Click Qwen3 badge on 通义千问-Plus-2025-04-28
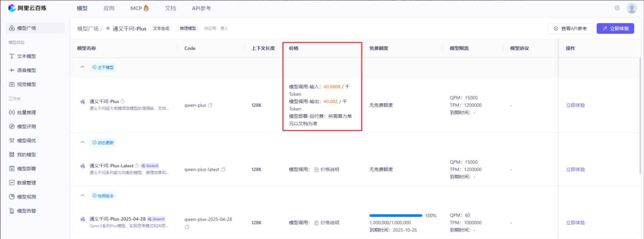644x239 pixels. click(x=156, y=219)
